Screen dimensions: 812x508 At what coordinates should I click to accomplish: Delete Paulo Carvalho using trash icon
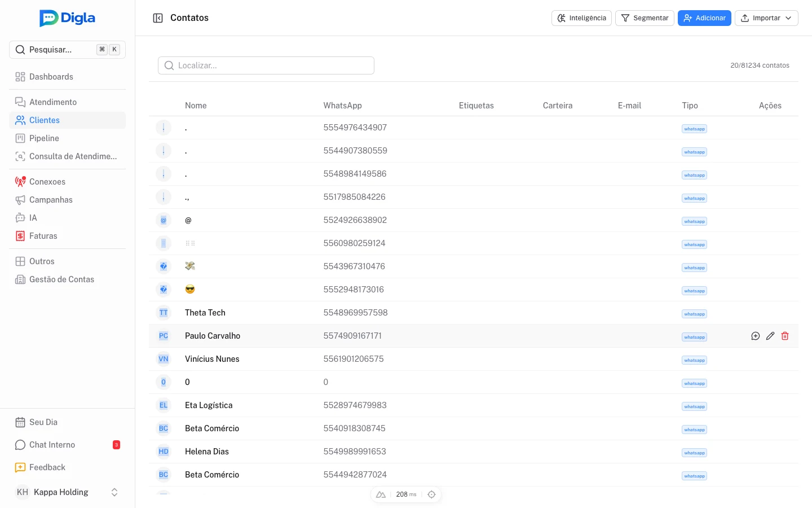coord(785,336)
